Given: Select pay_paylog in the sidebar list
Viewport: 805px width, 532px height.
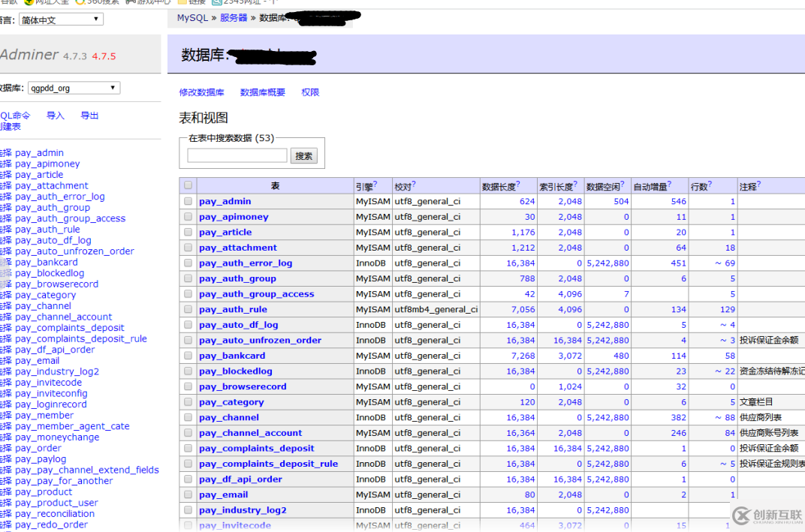Looking at the screenshot, I should [x=41, y=458].
